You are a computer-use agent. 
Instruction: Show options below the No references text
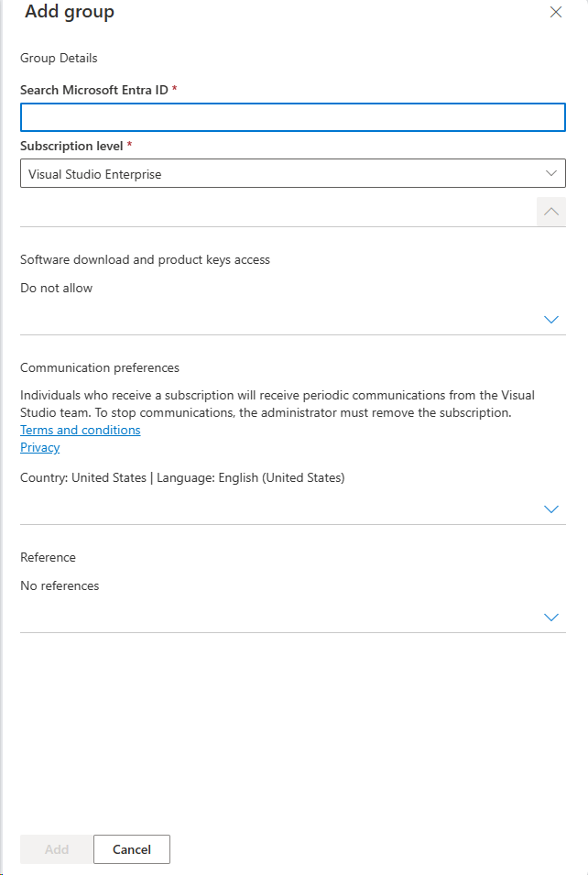click(550, 617)
